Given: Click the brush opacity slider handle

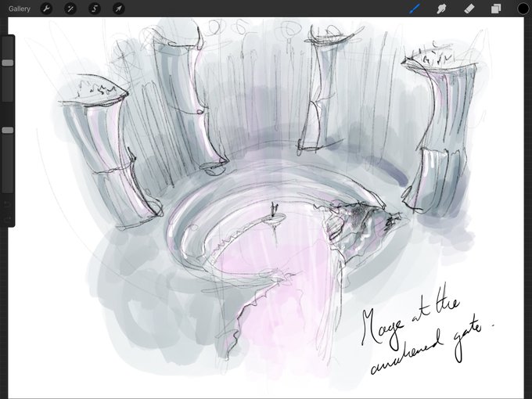Looking at the screenshot, I should (x=8, y=131).
